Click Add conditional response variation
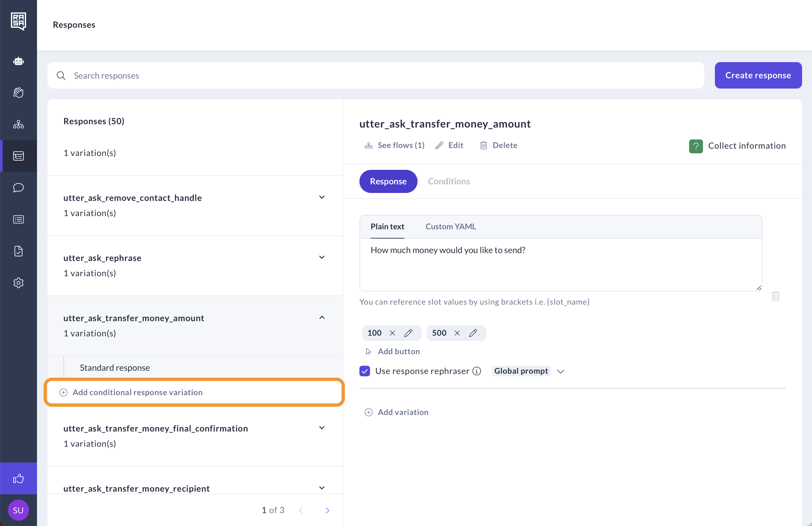The height and width of the screenshot is (526, 812). [137, 392]
